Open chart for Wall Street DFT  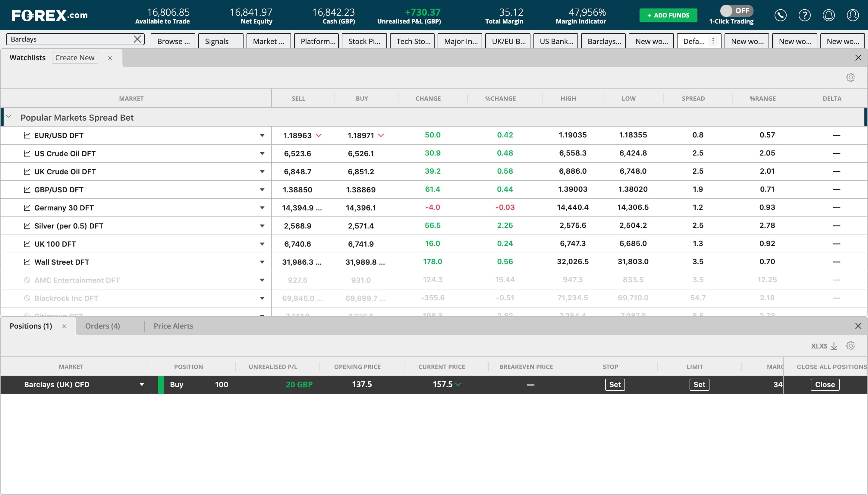click(27, 262)
